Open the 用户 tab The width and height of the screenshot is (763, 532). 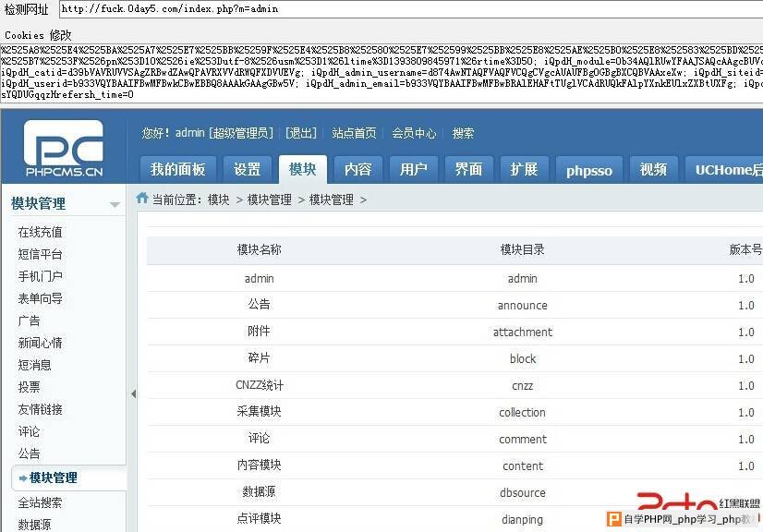pos(414,169)
